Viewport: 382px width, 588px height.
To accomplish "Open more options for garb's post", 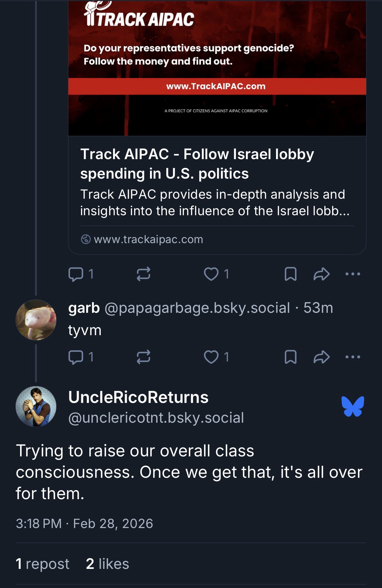I will point(353,357).
